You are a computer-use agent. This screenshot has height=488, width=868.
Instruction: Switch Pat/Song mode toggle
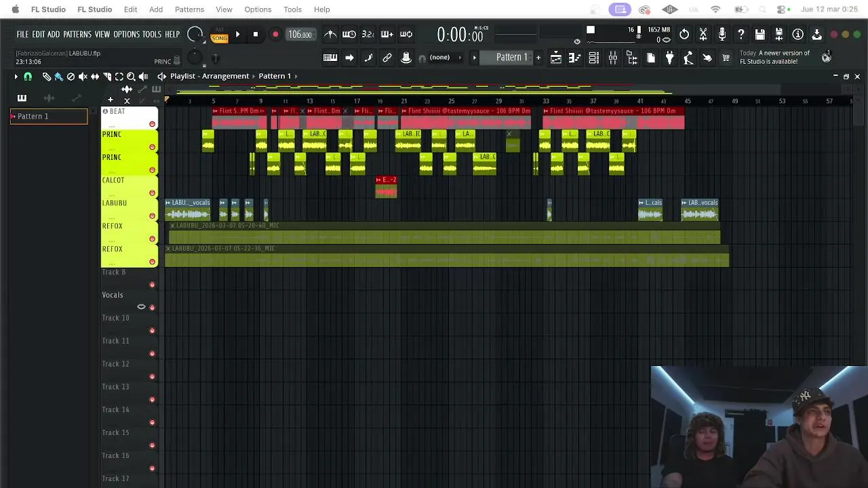219,35
